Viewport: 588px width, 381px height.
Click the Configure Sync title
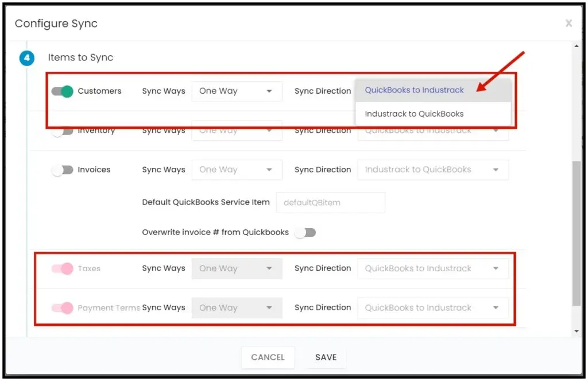tap(56, 23)
